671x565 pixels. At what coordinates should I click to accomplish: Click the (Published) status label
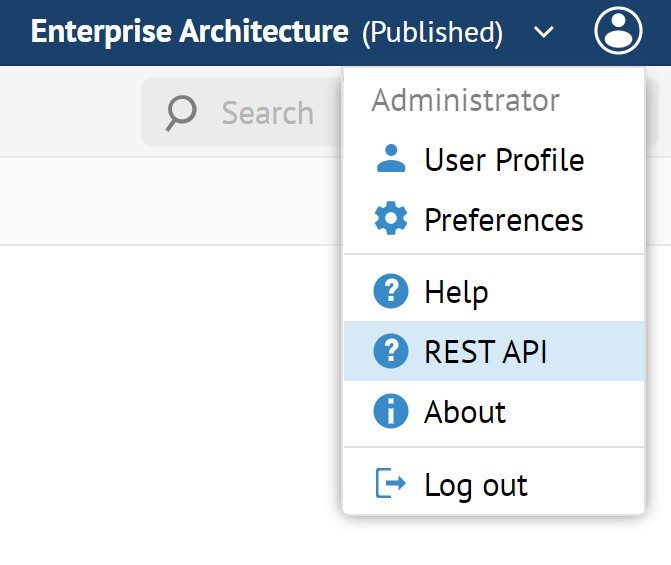pyautogui.click(x=432, y=33)
